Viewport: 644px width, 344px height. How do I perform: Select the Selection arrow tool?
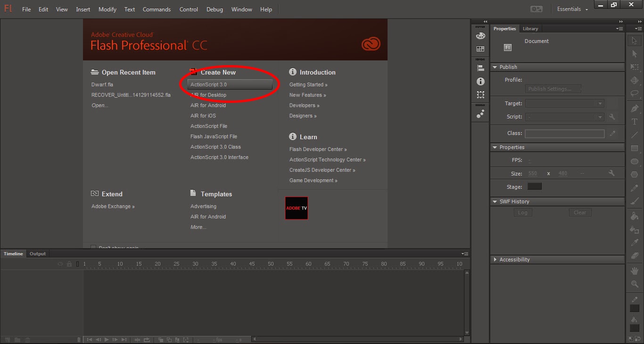[x=635, y=41]
